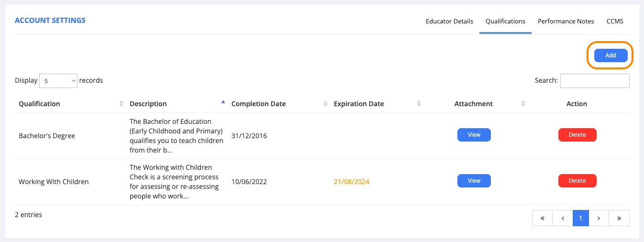Sort by Expiration Date arrows icon
The image size is (644, 242).
[x=419, y=104]
